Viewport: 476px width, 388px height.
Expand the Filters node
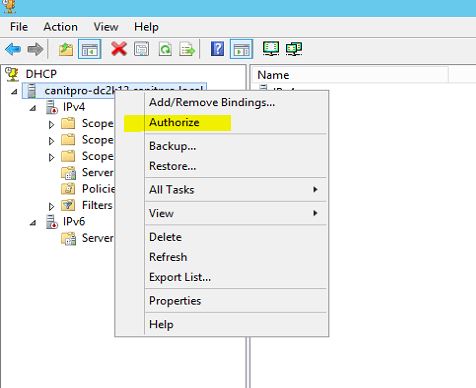point(51,206)
